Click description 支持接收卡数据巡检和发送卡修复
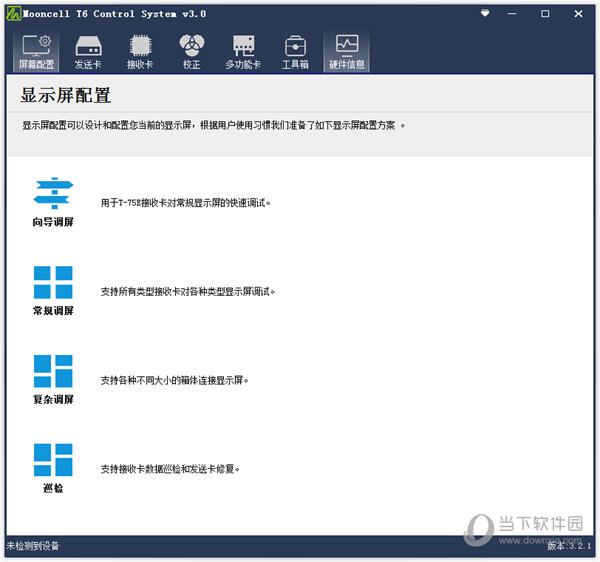Screen dimensions: 600x562 tap(170, 469)
